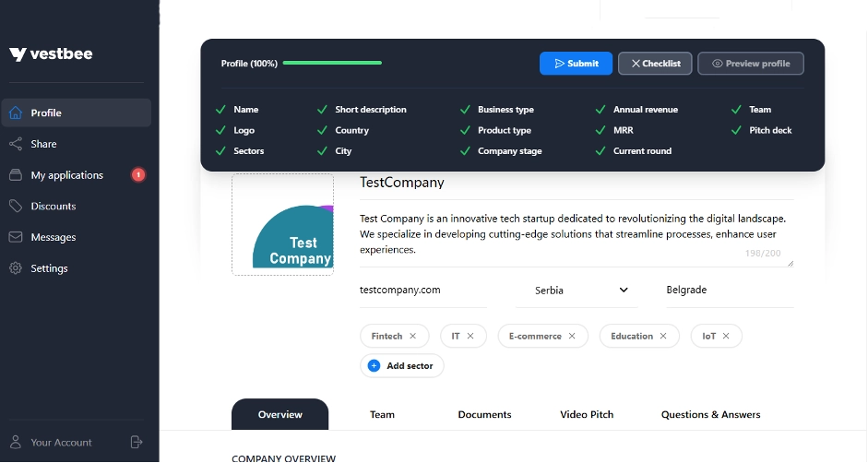Screen dimensions: 868x463
Task: Click the Preview profile button
Action: [x=751, y=64]
